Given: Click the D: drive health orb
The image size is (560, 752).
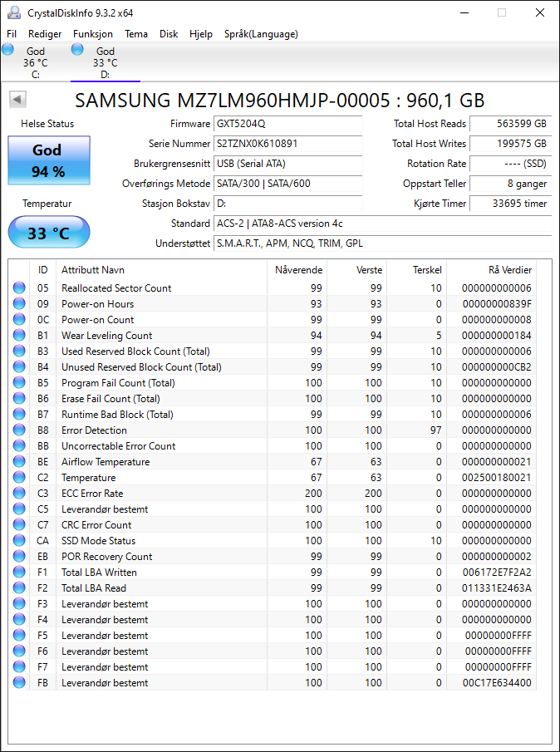Looking at the screenshot, I should [x=77, y=49].
